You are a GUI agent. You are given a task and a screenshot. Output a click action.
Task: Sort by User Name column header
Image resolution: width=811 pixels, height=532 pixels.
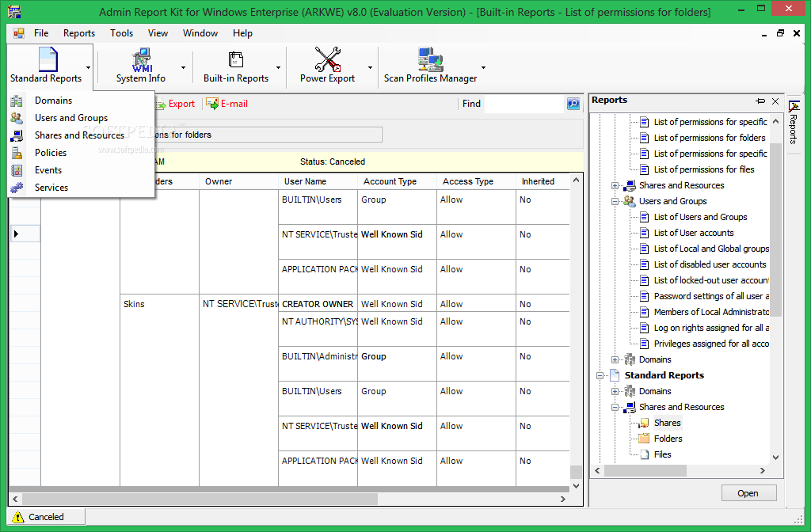pyautogui.click(x=318, y=181)
